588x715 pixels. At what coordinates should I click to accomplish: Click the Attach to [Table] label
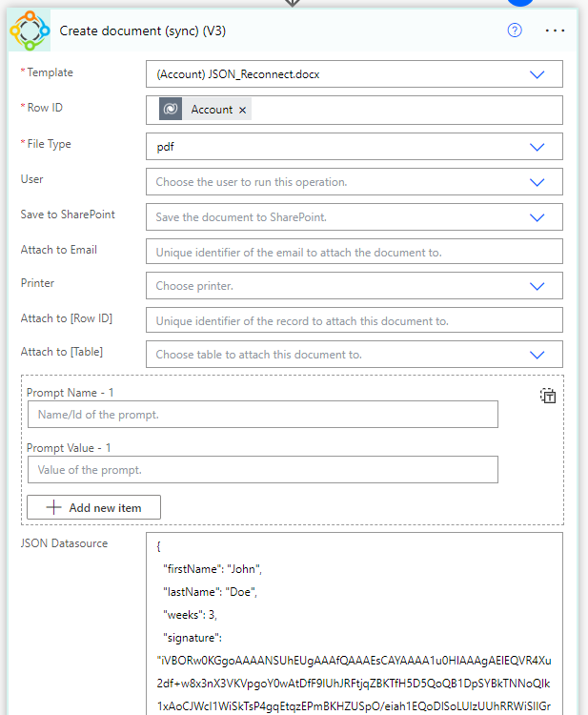coord(62,352)
